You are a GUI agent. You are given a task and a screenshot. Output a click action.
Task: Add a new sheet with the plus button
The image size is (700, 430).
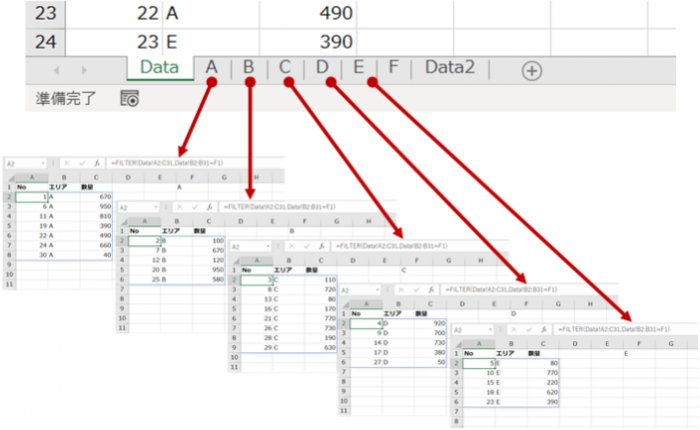tap(531, 70)
